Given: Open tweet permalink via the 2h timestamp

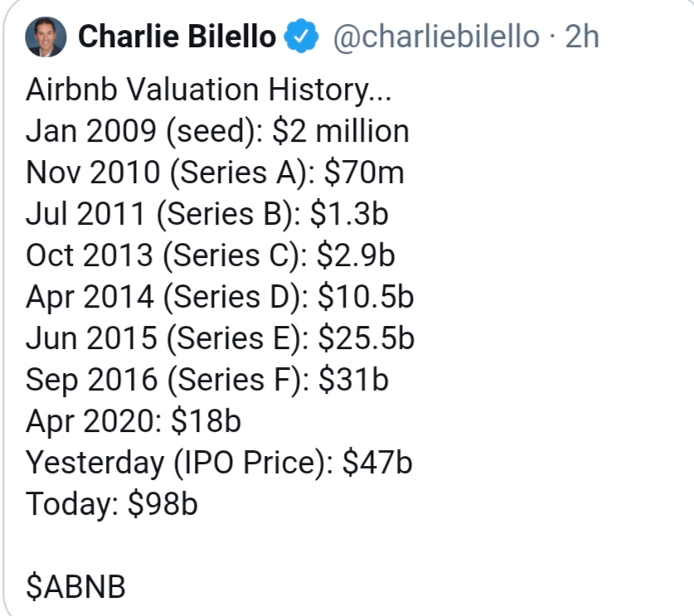Looking at the screenshot, I should (x=582, y=36).
